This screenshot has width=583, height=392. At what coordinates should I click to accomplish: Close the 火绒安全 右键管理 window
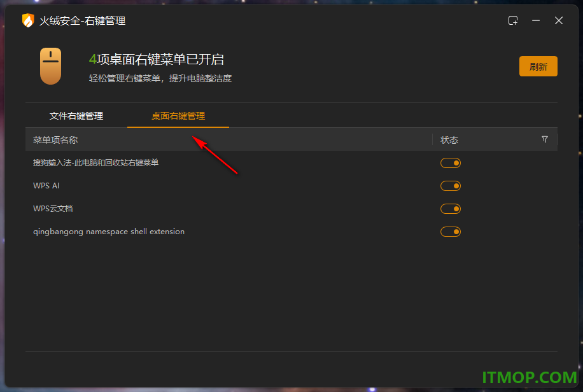(x=558, y=20)
